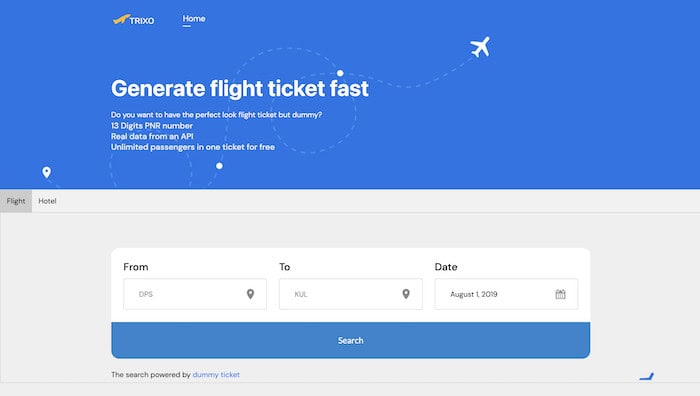The height and width of the screenshot is (396, 700).
Task: Click the From label above the origin field
Action: 136,267
